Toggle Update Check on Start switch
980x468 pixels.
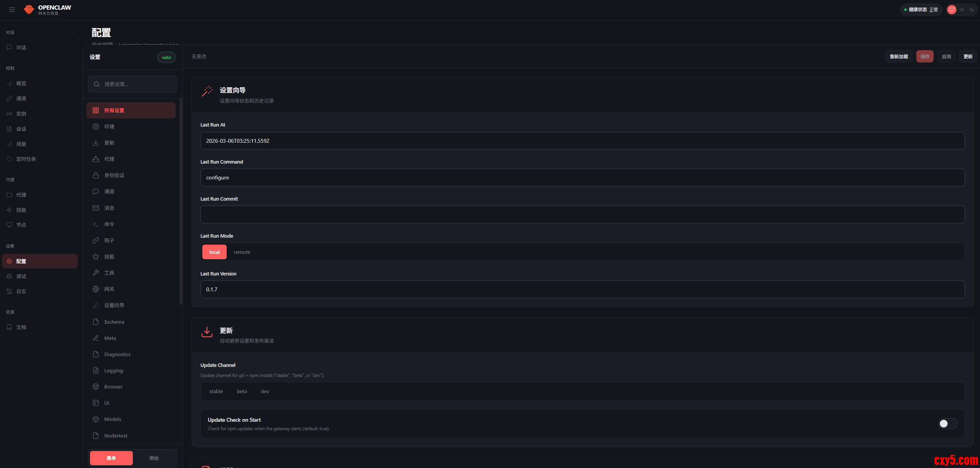click(948, 424)
